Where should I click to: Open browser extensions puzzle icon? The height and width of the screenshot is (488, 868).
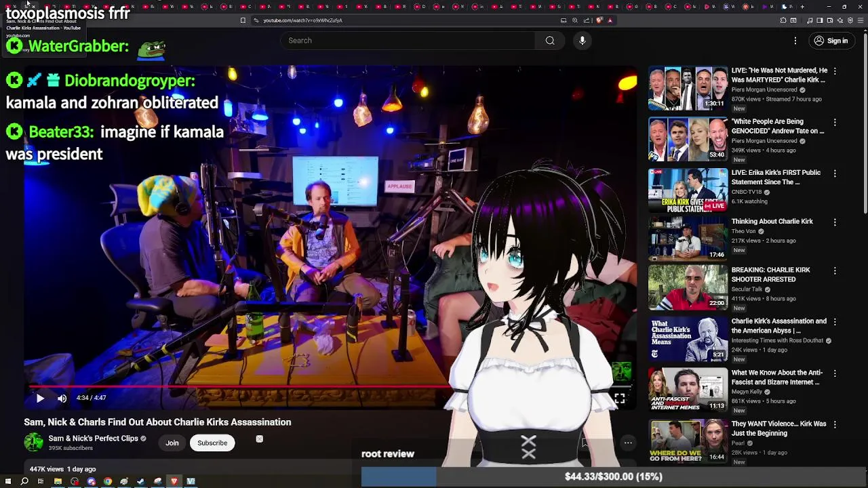click(783, 20)
